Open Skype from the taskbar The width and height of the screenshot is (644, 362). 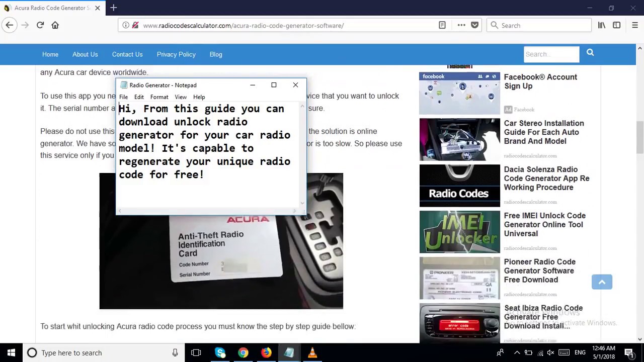point(220,353)
